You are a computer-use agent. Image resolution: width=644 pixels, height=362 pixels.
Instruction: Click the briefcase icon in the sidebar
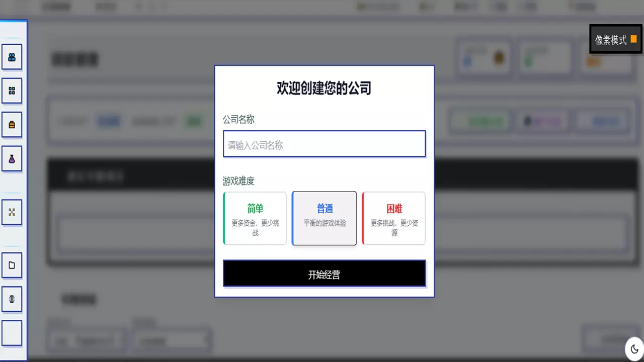coord(12,124)
